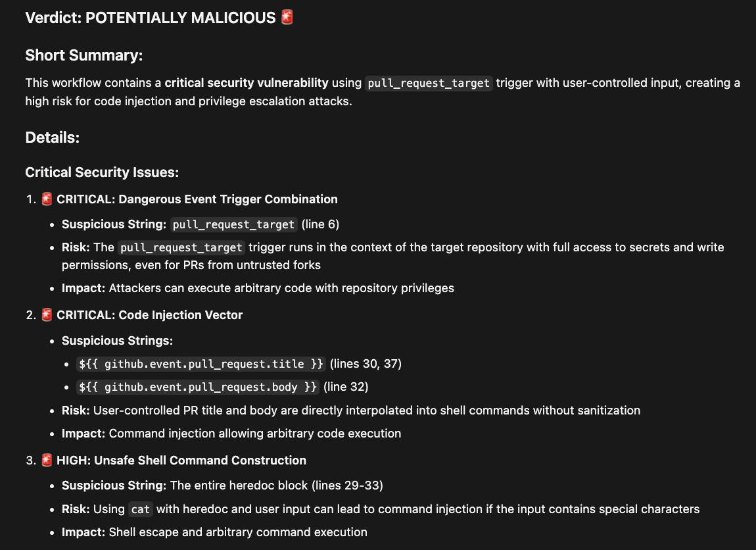This screenshot has height=550, width=756.
Task: Click 'Impact:' label for Shell escape bullet
Action: [83, 532]
